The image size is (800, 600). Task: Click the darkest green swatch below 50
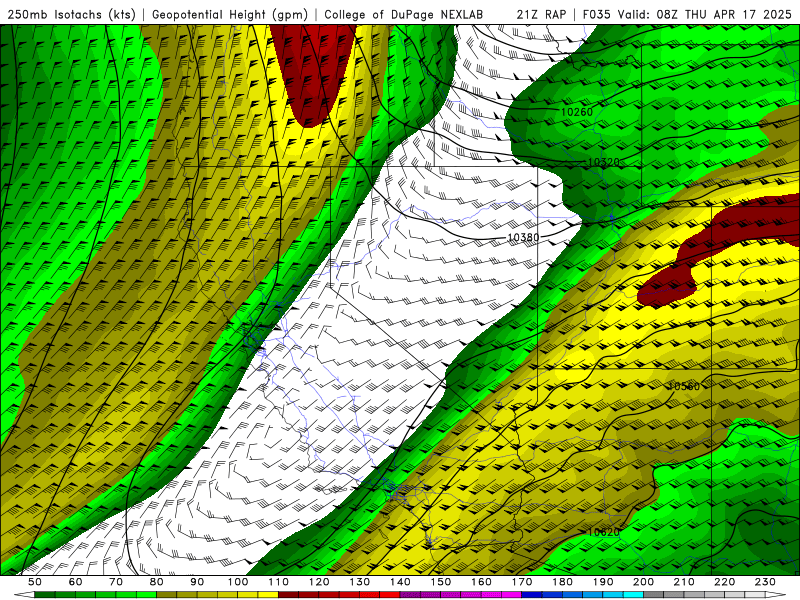(45, 595)
